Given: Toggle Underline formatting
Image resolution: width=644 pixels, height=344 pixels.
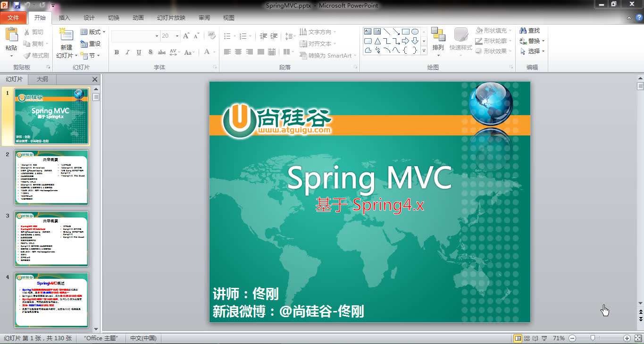Looking at the screenshot, I should pos(139,52).
